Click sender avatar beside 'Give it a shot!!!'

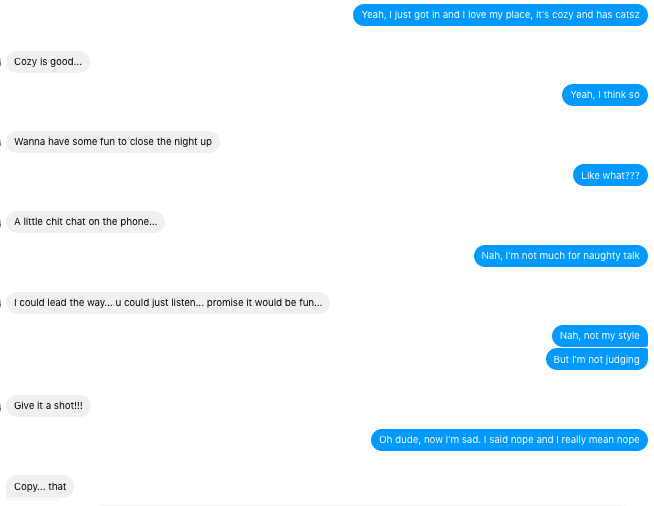[1, 407]
